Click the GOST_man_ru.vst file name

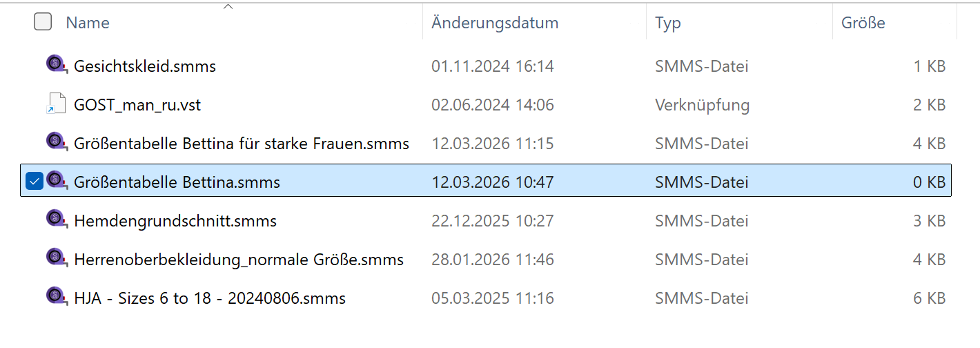point(137,106)
